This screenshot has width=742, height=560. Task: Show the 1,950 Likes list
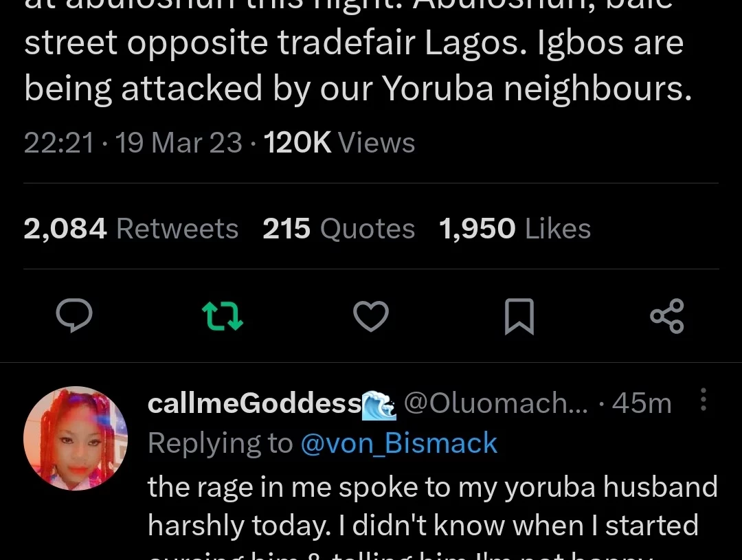pyautogui.click(x=515, y=229)
